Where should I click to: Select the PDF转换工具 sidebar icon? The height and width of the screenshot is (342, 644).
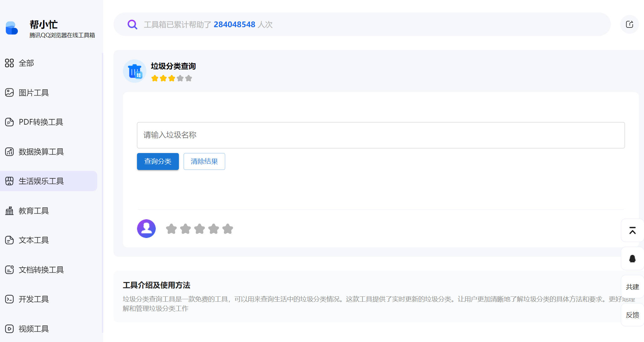(x=9, y=122)
